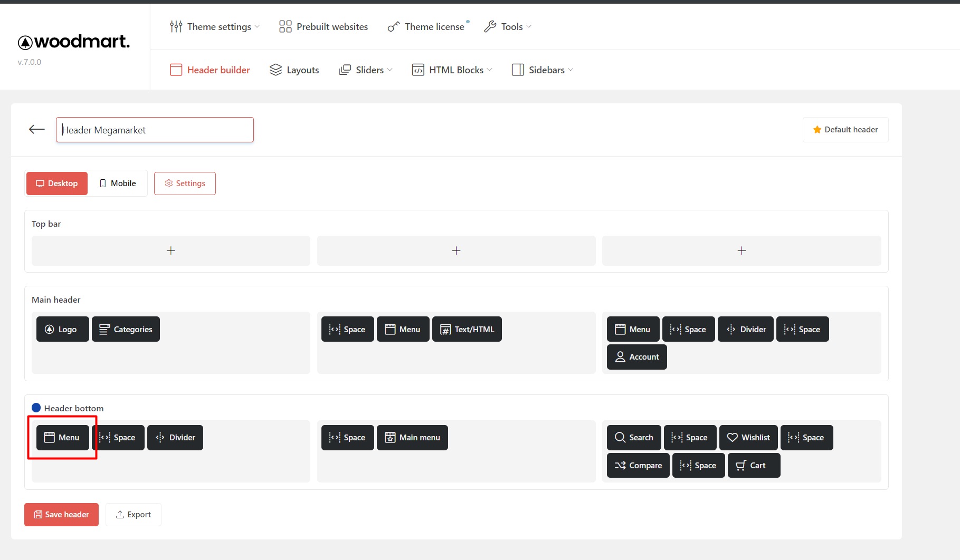Select the Categories element in Main header
960x560 pixels.
(126, 329)
